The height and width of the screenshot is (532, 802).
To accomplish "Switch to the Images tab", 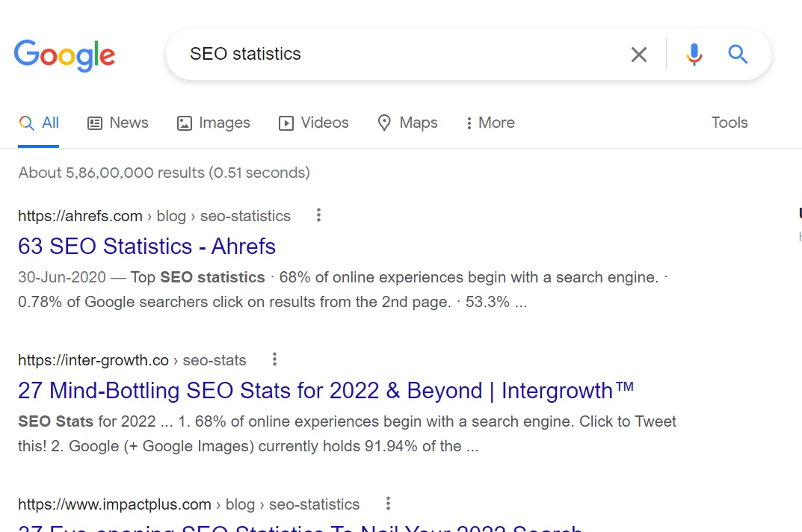I will pos(214,123).
